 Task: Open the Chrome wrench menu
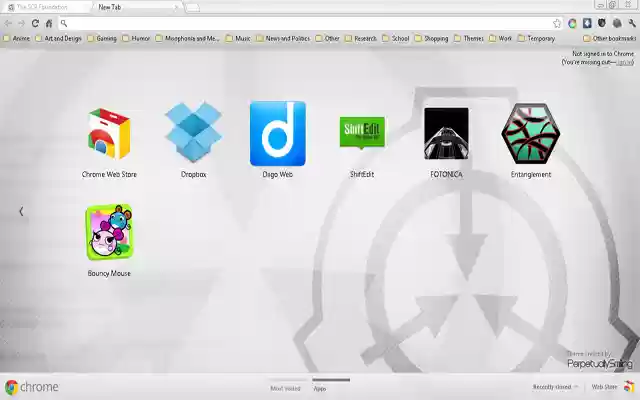coord(632,23)
